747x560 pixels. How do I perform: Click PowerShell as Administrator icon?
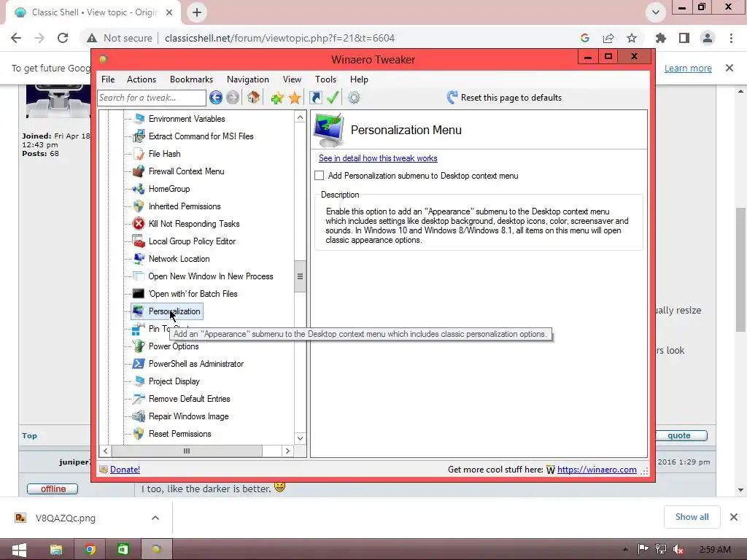139,364
